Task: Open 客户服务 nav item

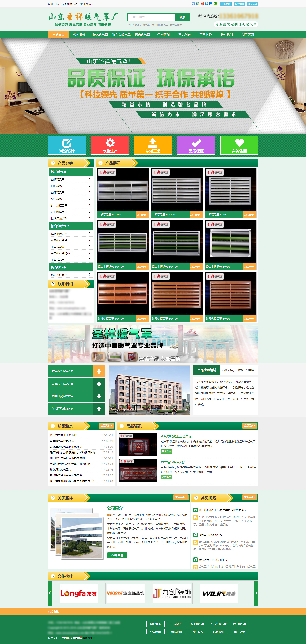Action: click(206, 34)
